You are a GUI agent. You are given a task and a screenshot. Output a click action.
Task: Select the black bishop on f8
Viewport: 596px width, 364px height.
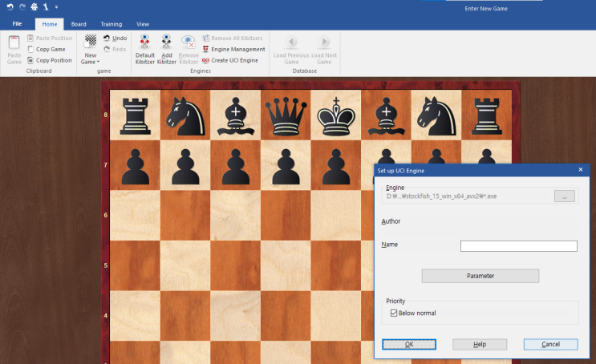pos(386,115)
